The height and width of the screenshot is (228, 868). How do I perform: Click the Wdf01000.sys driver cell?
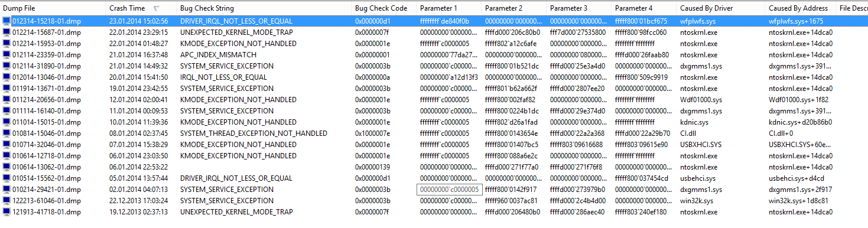[701, 99]
